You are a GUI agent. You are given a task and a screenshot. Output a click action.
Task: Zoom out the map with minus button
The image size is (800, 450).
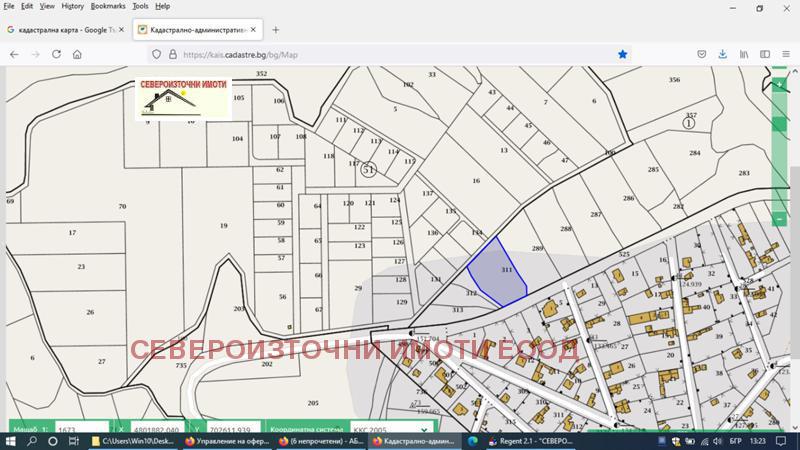pyautogui.click(x=780, y=219)
